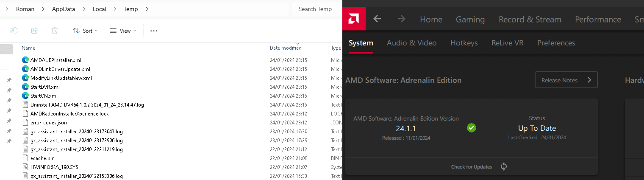Click the 23/01/2024 17:30 date cell
Image resolution: width=644 pixels, height=180 pixels.
(289, 131)
